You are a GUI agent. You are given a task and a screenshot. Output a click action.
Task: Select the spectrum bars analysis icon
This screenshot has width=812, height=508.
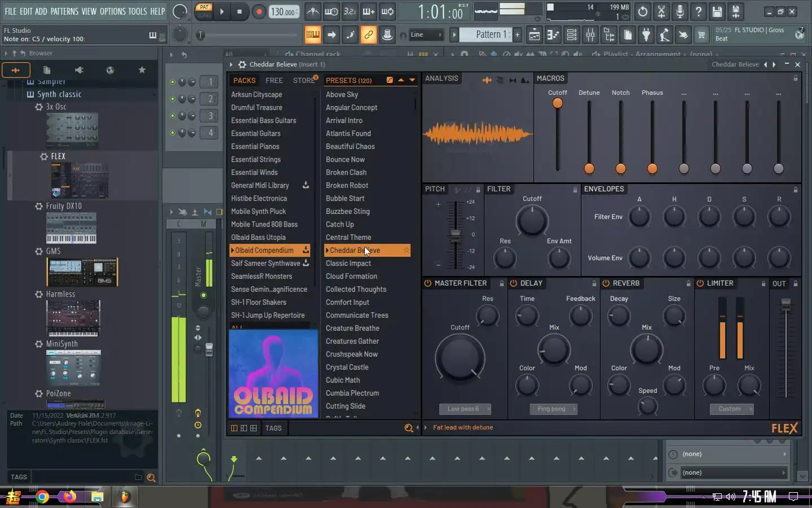[500, 80]
